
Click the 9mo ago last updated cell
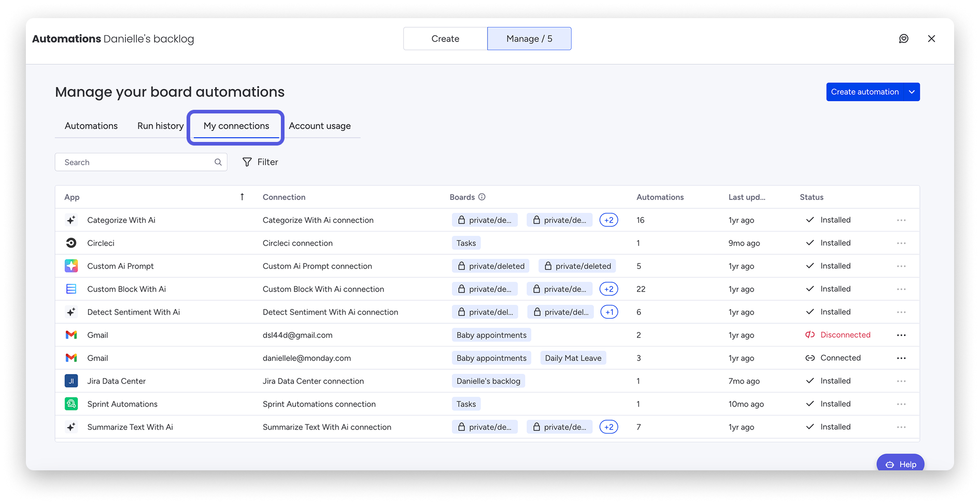click(x=744, y=243)
